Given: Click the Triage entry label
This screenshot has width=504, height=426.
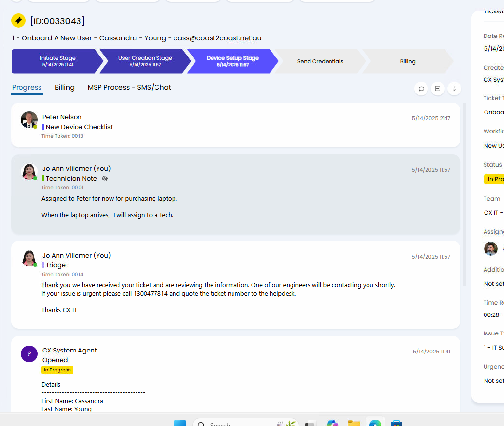Looking at the screenshot, I should click(x=56, y=265).
